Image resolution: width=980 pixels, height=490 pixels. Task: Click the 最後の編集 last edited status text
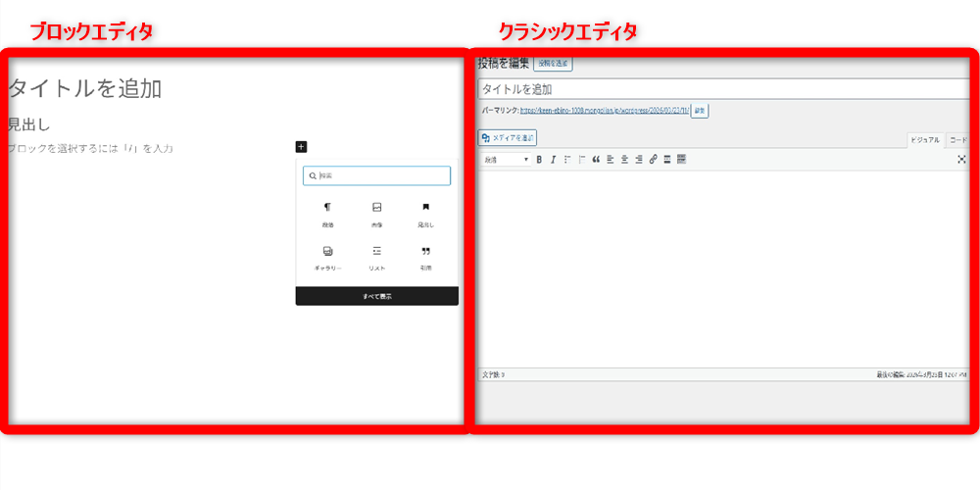(922, 374)
